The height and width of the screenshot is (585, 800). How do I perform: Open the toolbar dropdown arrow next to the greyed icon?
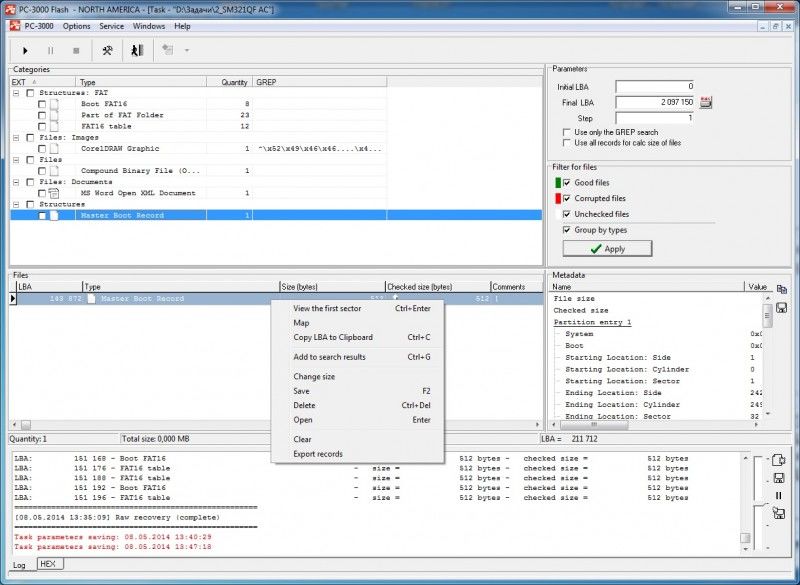[187, 50]
